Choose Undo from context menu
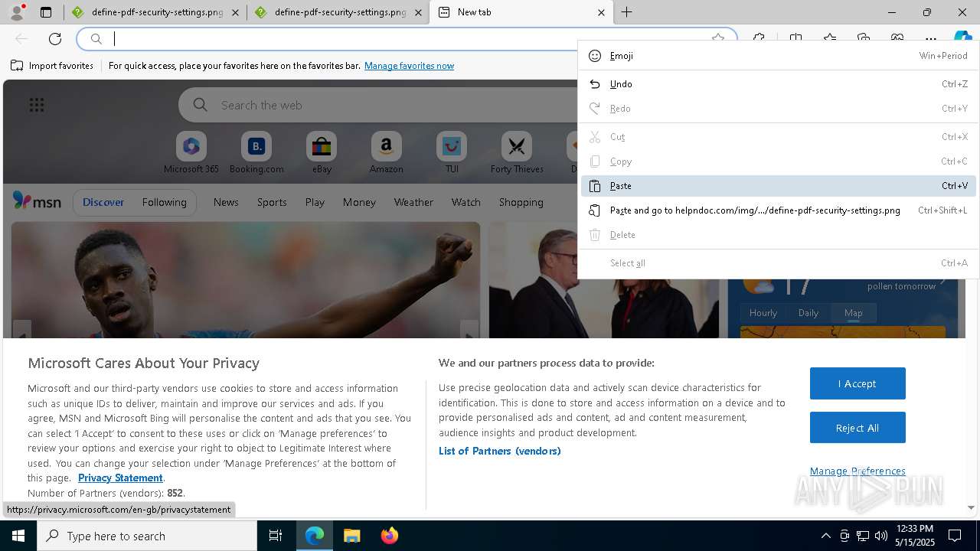The image size is (980, 551). (779, 84)
